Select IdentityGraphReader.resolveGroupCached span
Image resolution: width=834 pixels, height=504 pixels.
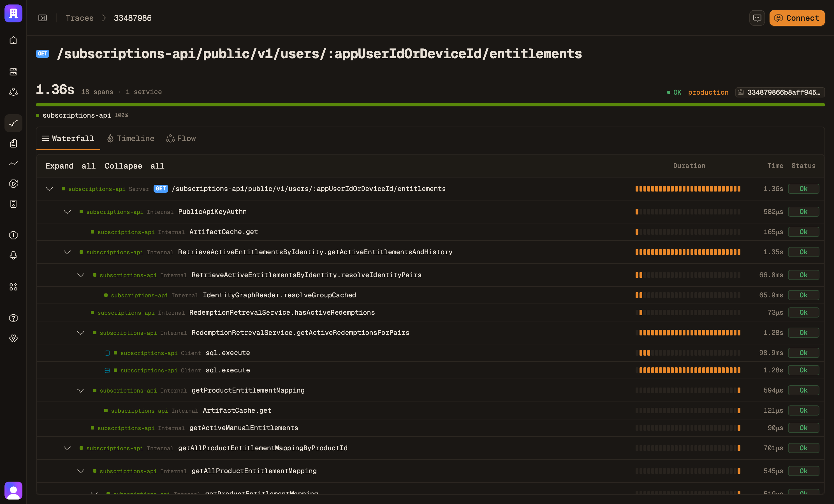click(x=430, y=295)
